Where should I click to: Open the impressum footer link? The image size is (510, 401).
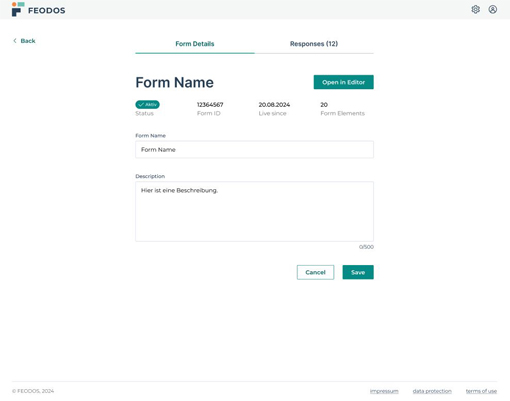384,391
